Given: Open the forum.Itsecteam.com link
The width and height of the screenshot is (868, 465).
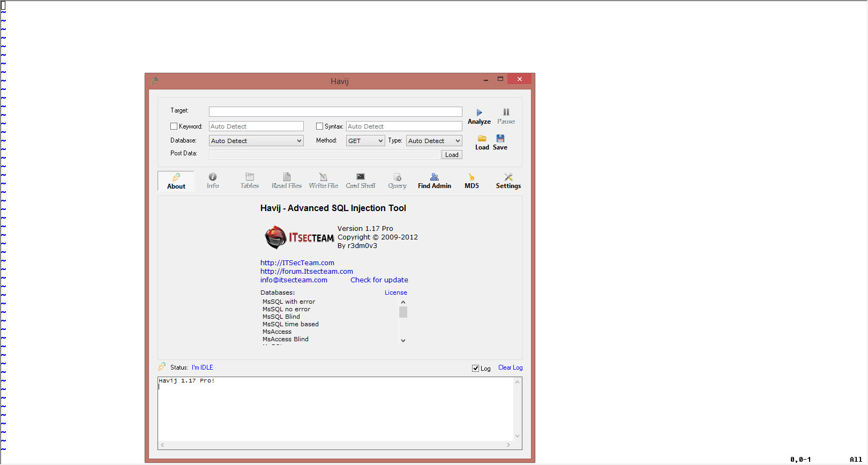Looking at the screenshot, I should [x=306, y=271].
